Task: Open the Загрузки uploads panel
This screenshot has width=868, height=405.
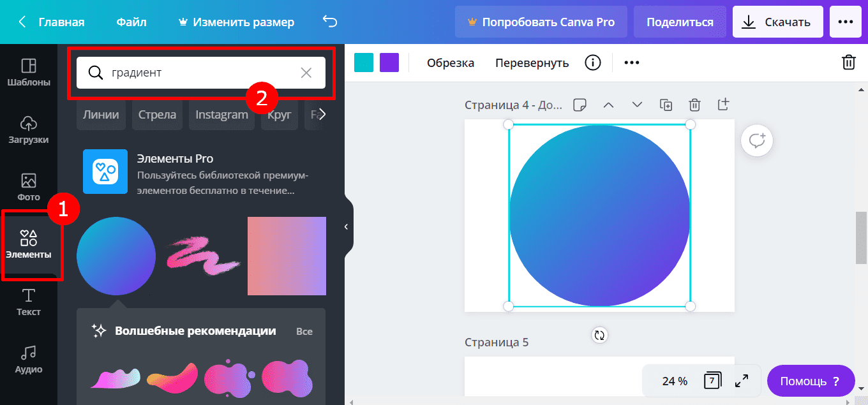Action: (29, 130)
